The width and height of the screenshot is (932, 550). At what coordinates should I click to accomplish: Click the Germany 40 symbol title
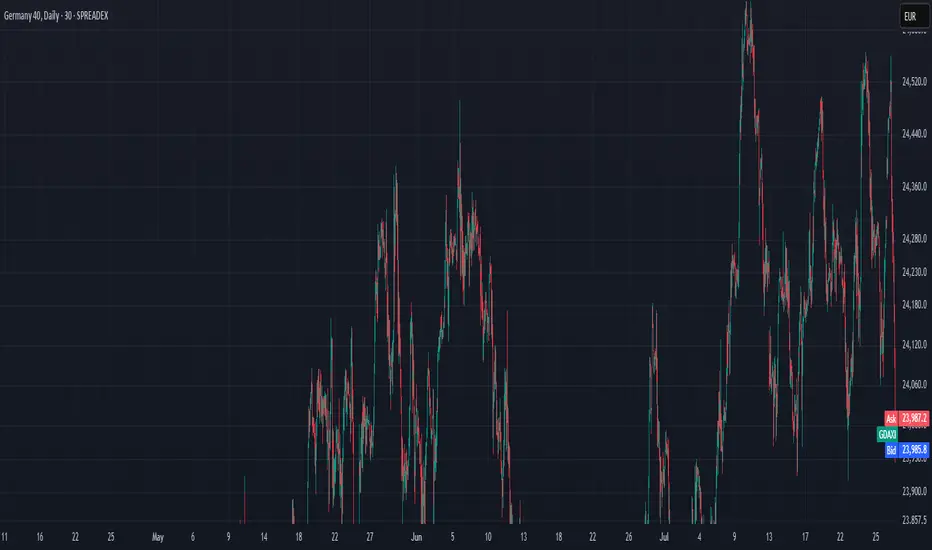pyautogui.click(x=56, y=16)
